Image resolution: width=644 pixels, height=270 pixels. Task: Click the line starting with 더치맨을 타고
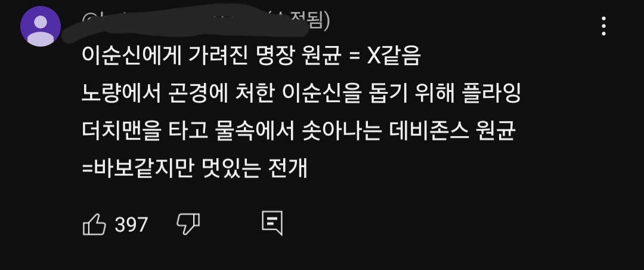(x=299, y=131)
